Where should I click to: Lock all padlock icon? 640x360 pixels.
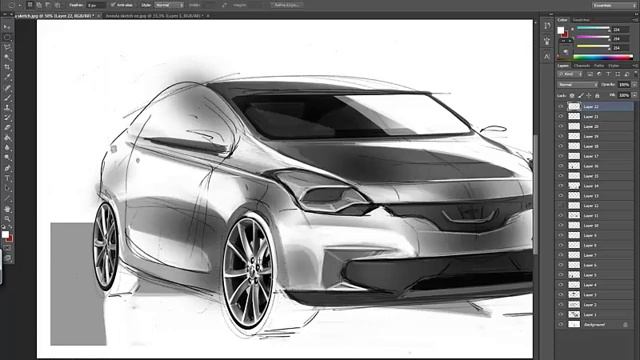597,96
